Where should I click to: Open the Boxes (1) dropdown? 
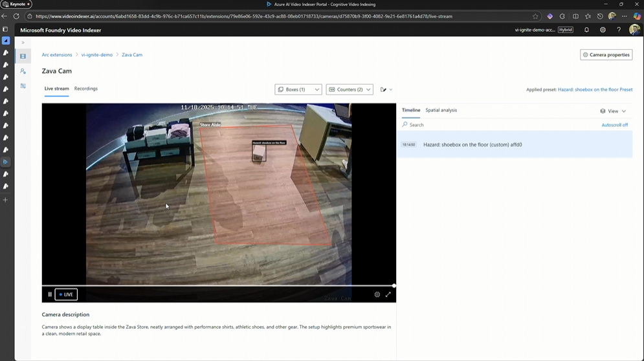[x=298, y=89]
